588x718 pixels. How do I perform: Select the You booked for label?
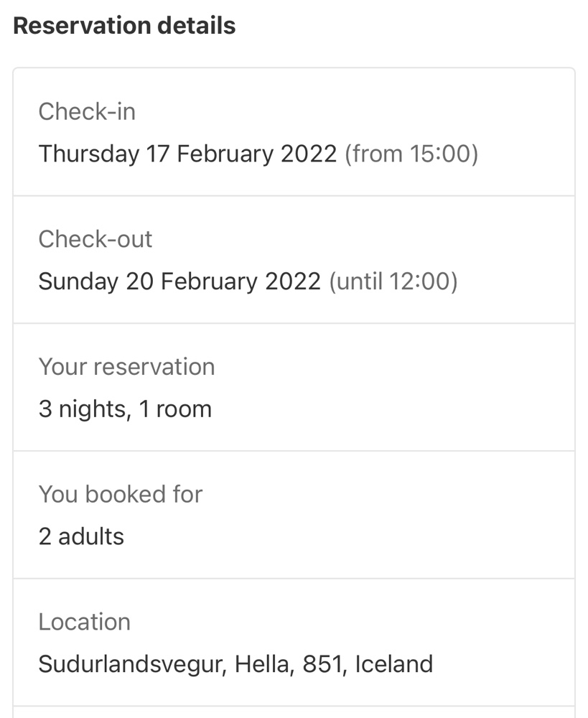pyautogui.click(x=121, y=494)
